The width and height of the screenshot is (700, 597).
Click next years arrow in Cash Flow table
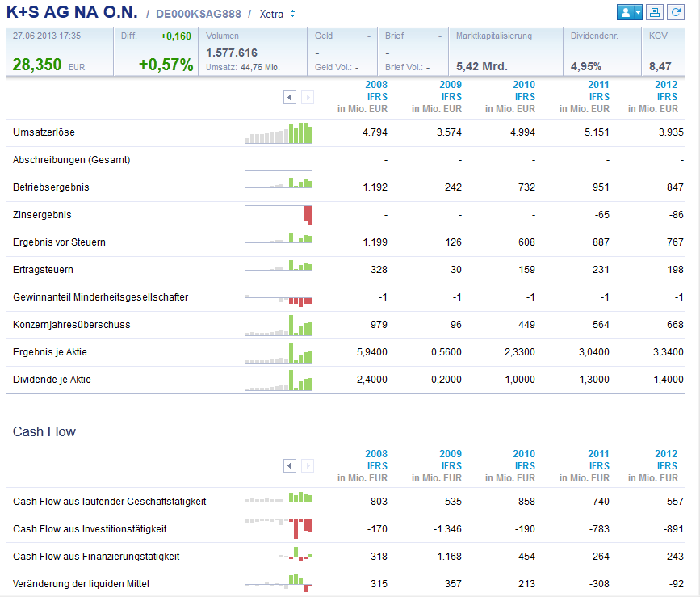[308, 466]
